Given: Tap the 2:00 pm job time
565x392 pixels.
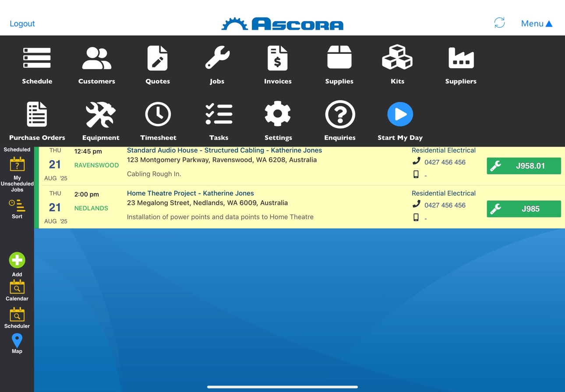Looking at the screenshot, I should coord(87,194).
